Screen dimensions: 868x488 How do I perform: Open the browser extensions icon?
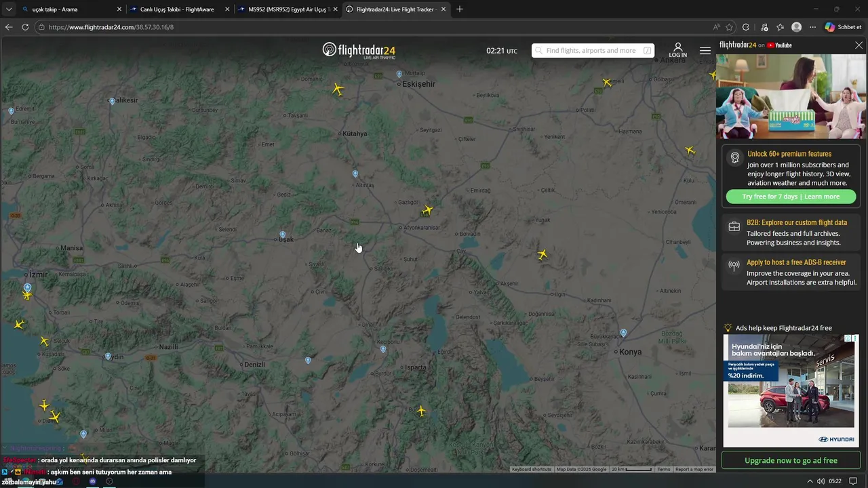746,27
